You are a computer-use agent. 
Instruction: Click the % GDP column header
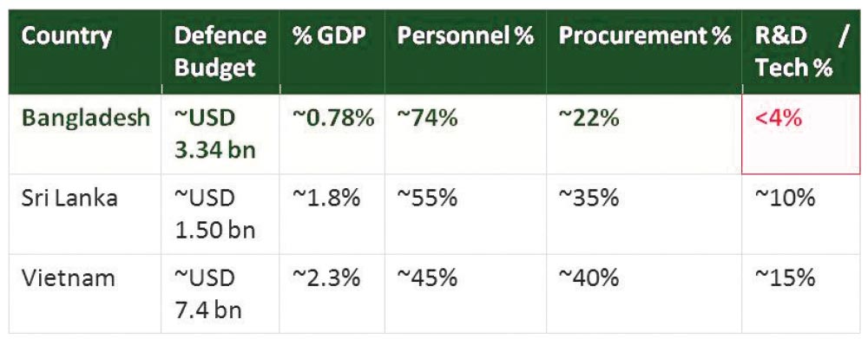[x=332, y=52]
